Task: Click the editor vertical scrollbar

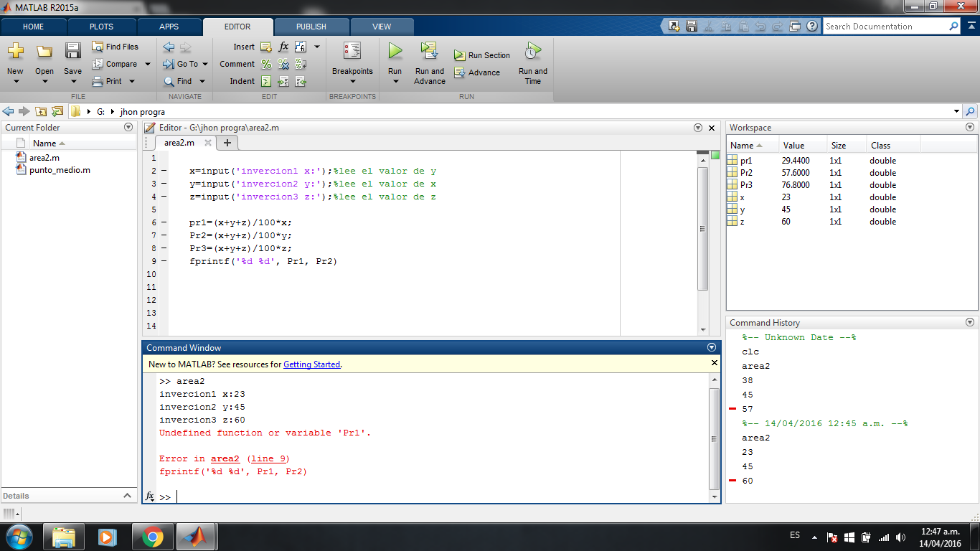Action: pyautogui.click(x=703, y=229)
